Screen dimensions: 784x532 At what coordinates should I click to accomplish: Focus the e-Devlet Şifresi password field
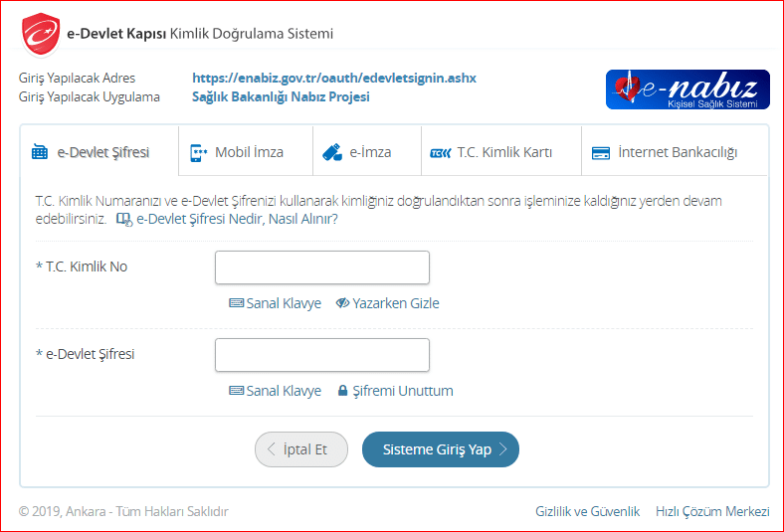click(x=322, y=355)
